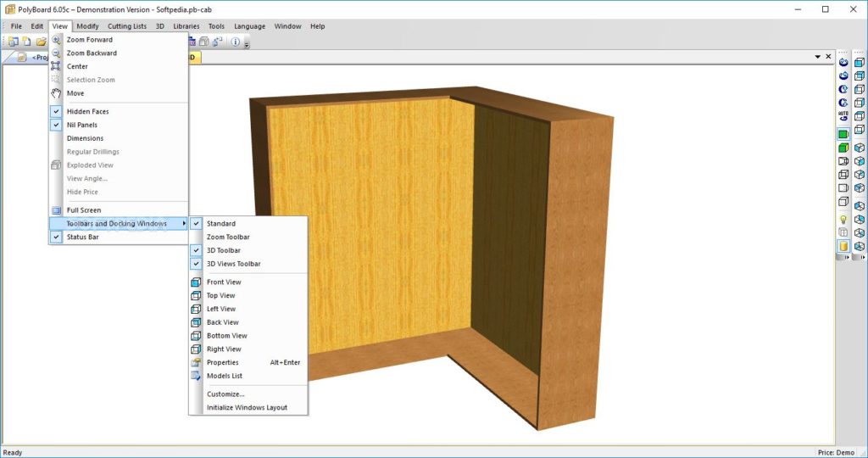
Task: Select the green and yellow cube icon
Action: [x=843, y=148]
